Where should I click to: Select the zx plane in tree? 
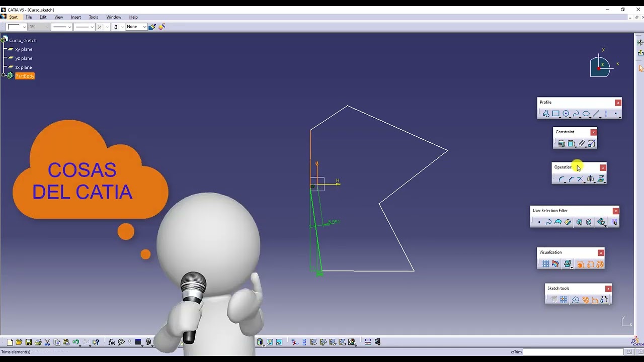(x=24, y=67)
